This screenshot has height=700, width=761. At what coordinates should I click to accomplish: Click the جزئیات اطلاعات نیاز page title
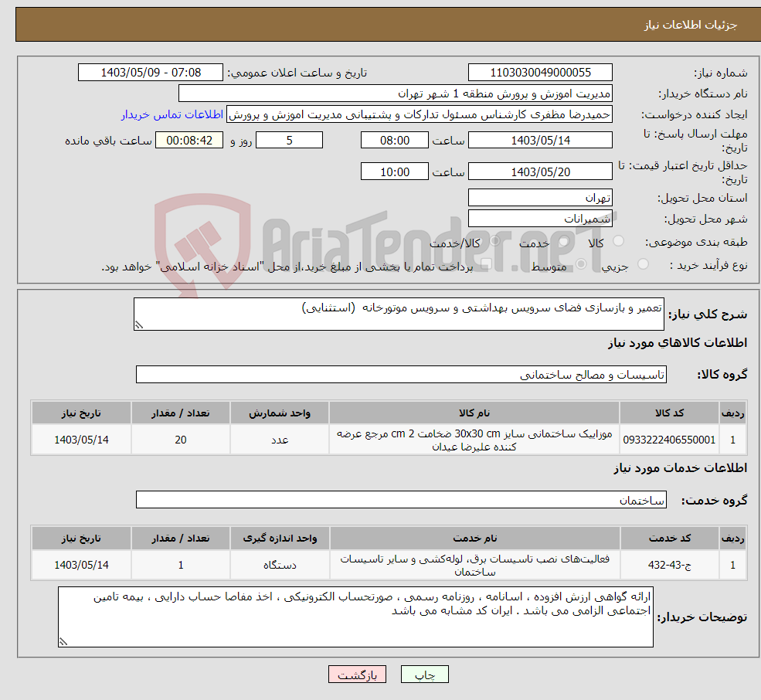[691, 25]
